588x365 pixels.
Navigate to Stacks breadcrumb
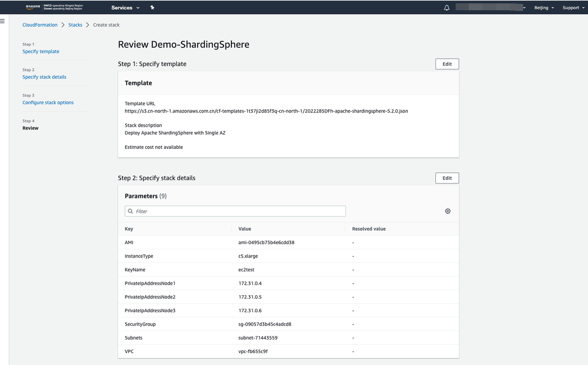tap(75, 25)
